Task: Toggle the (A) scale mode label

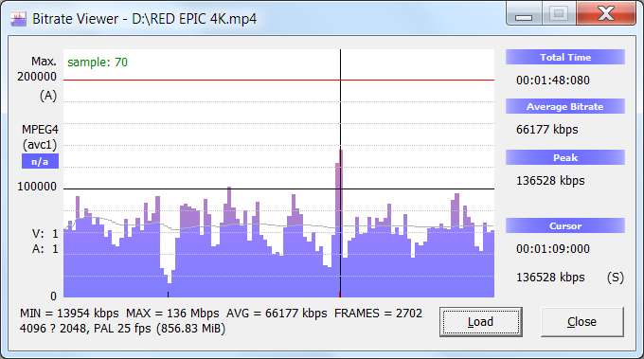Action: (48, 96)
